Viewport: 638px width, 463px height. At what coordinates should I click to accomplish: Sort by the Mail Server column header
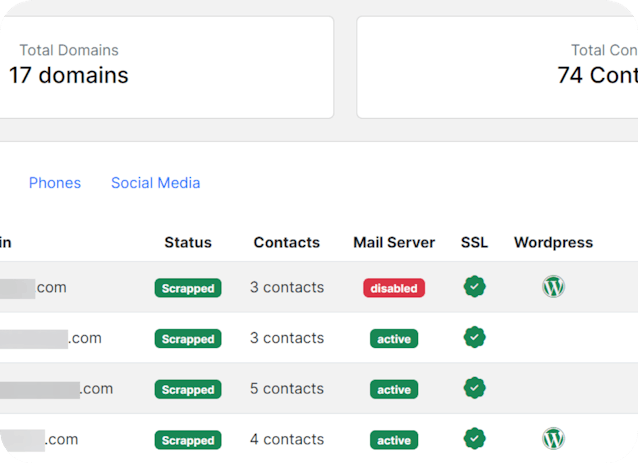[x=394, y=242]
